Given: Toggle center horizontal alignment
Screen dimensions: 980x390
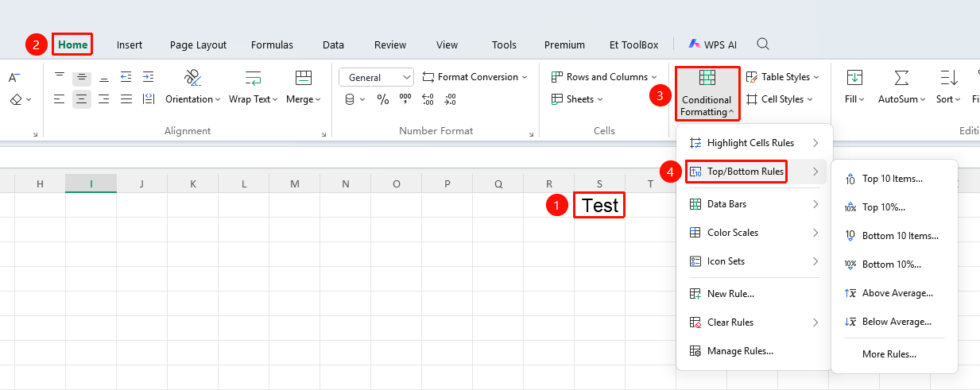Looking at the screenshot, I should [x=82, y=99].
